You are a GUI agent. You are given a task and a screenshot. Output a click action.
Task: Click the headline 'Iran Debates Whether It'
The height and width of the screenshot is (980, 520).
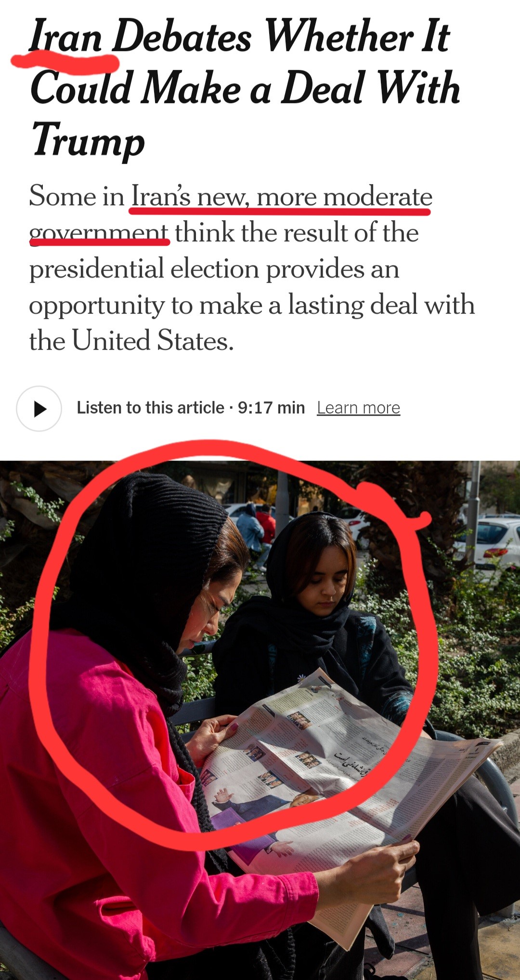(240, 36)
